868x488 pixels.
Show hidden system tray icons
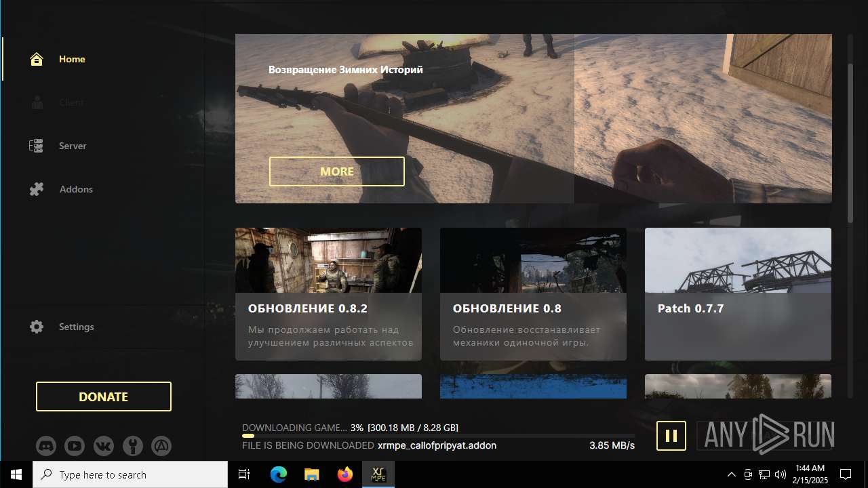tap(731, 474)
